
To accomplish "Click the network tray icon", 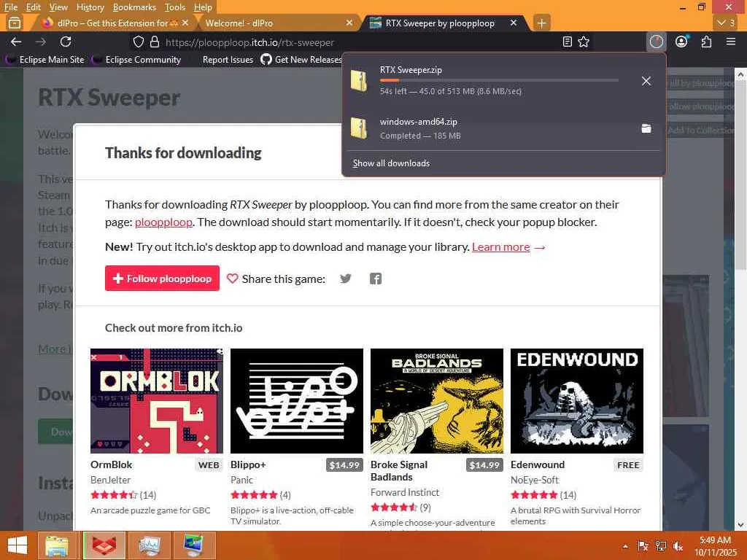I will 661,546.
